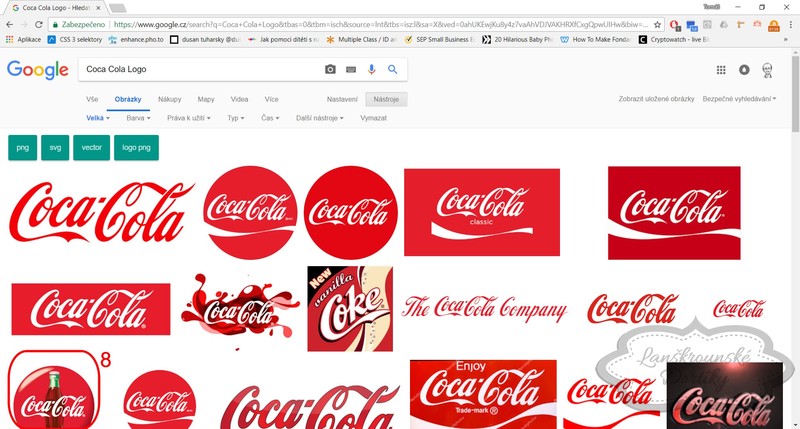Open the 20 Hilarious Baby Photos bookmark
The width and height of the screenshot is (800, 429).
click(518, 39)
